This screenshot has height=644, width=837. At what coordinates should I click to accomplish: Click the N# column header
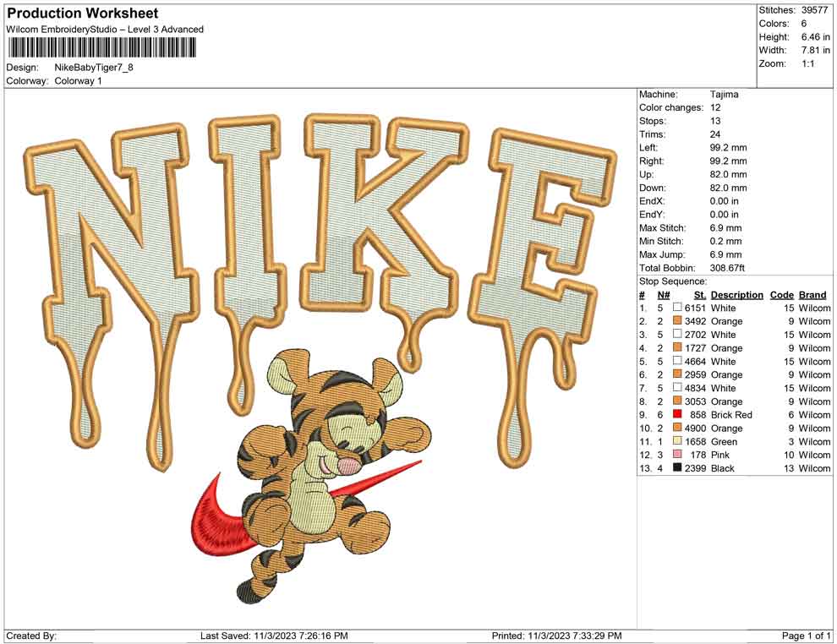(x=664, y=294)
